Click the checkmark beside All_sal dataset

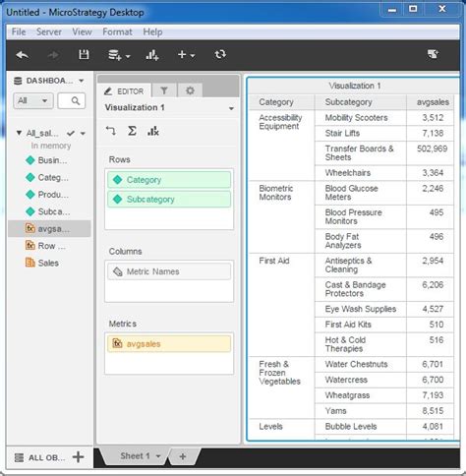[x=71, y=133]
